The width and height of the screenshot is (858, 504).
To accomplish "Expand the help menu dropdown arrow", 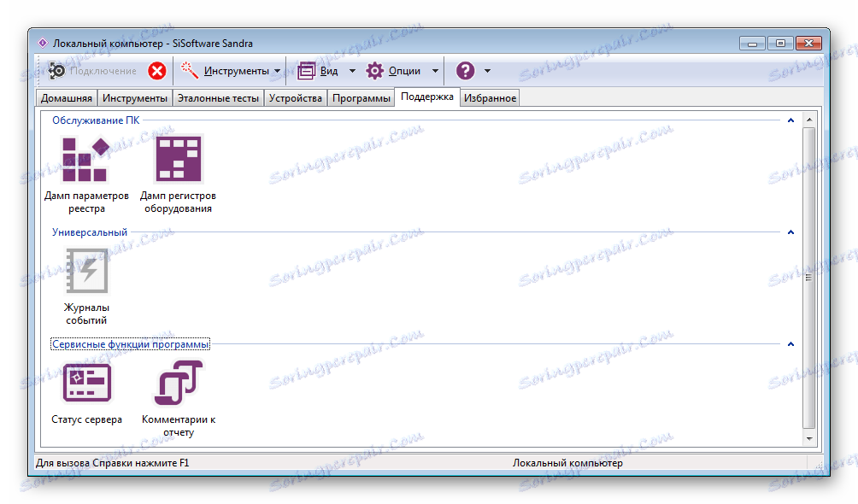I will (487, 70).
